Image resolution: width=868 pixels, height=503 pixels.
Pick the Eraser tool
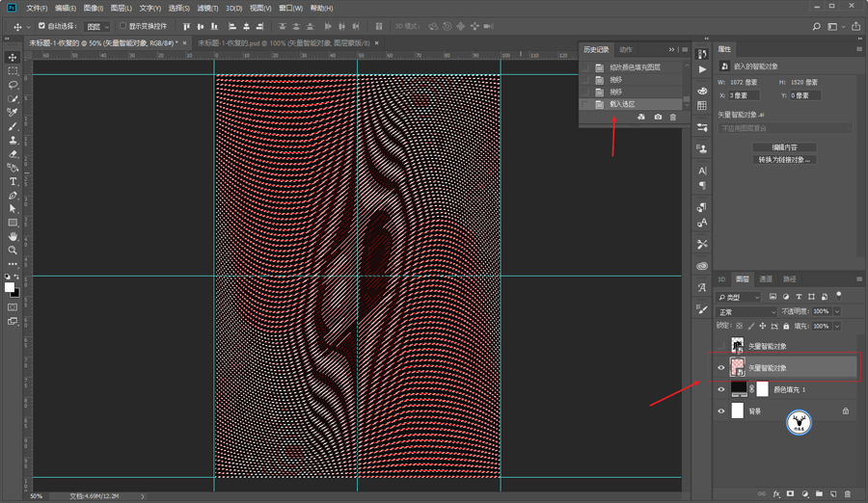[13, 153]
